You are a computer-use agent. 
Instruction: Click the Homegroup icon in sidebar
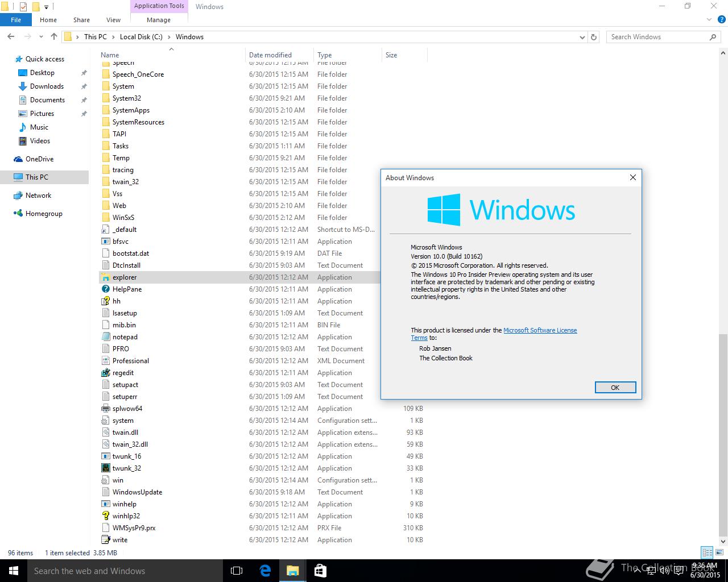click(18, 214)
